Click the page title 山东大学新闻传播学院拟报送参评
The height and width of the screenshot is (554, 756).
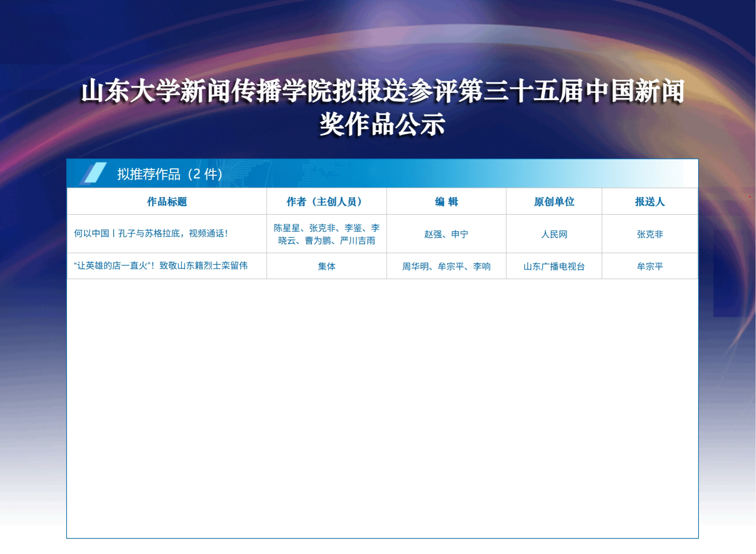pyautogui.click(x=383, y=107)
